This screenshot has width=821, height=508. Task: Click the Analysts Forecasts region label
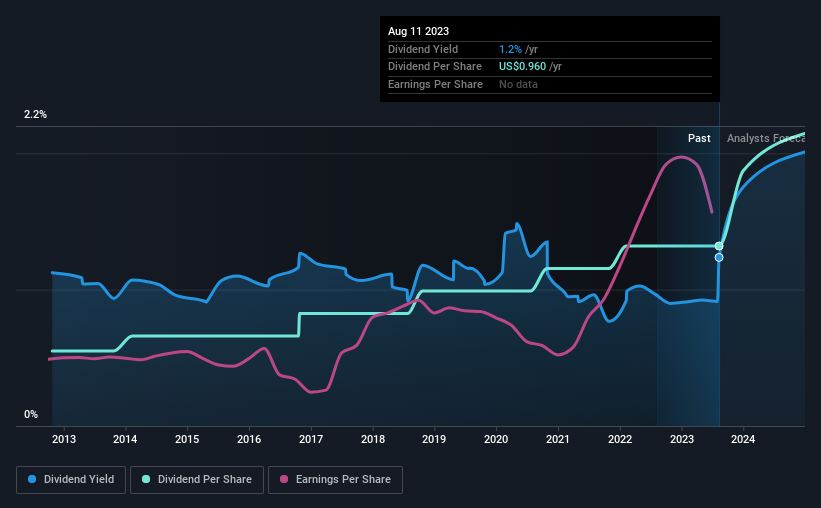[x=765, y=138]
